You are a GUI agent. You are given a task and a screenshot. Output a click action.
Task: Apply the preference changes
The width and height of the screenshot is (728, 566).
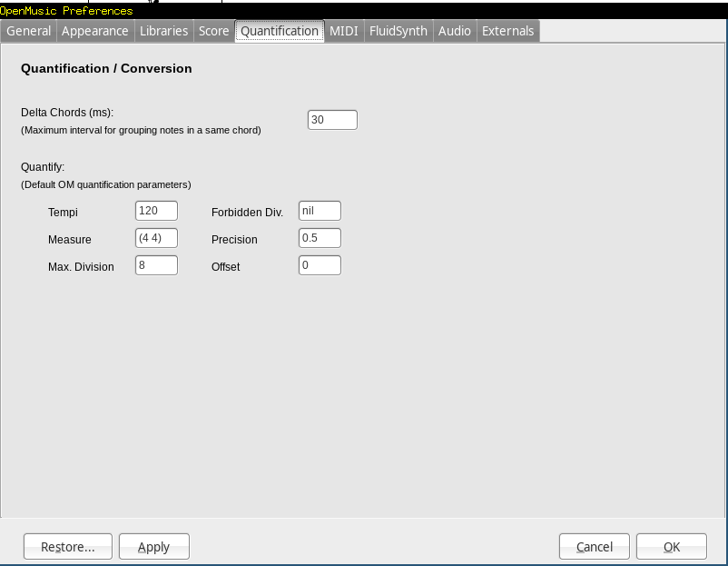154,547
